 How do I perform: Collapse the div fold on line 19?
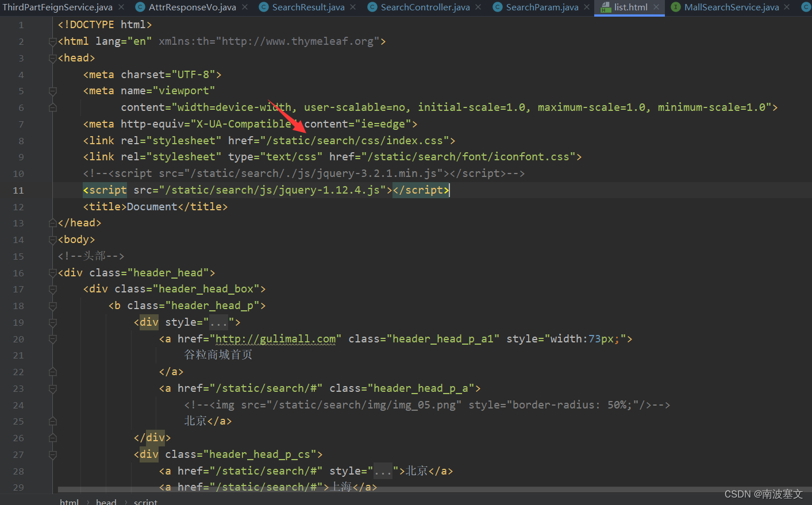pyautogui.click(x=53, y=322)
